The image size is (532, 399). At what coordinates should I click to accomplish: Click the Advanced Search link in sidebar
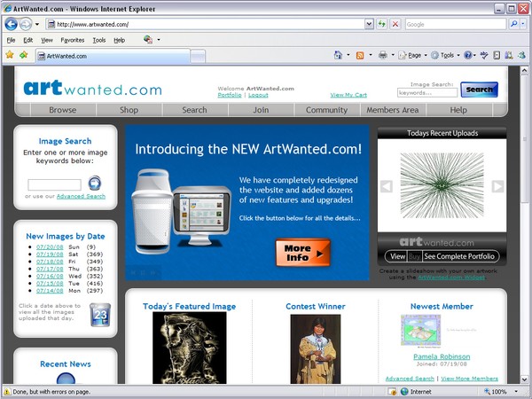click(x=81, y=196)
